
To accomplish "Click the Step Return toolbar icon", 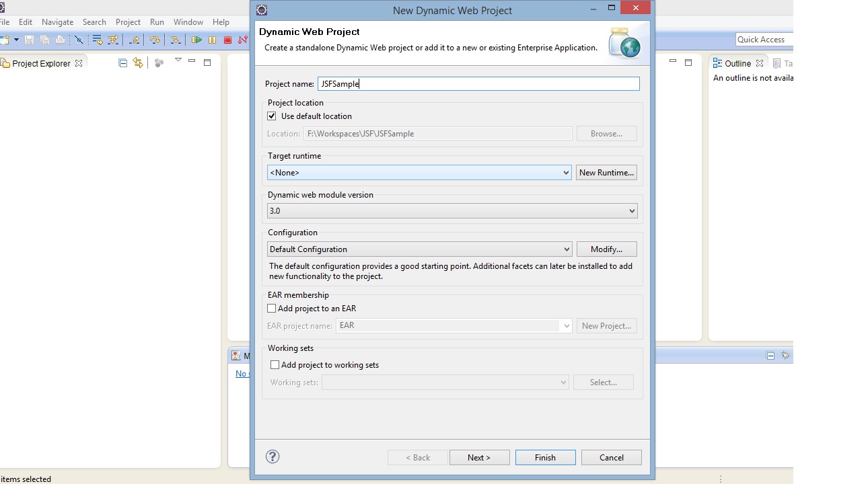I will tap(135, 40).
